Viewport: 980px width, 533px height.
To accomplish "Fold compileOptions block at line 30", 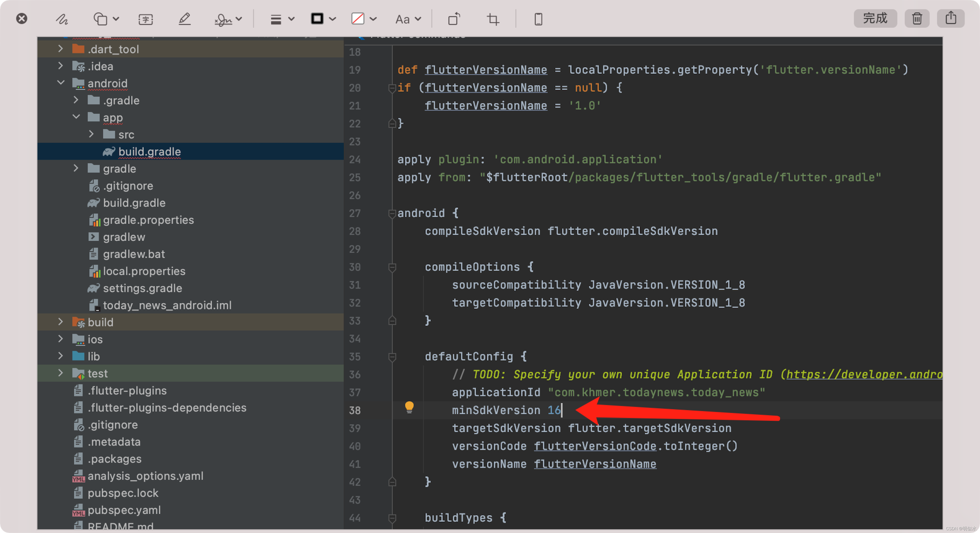I will click(392, 267).
